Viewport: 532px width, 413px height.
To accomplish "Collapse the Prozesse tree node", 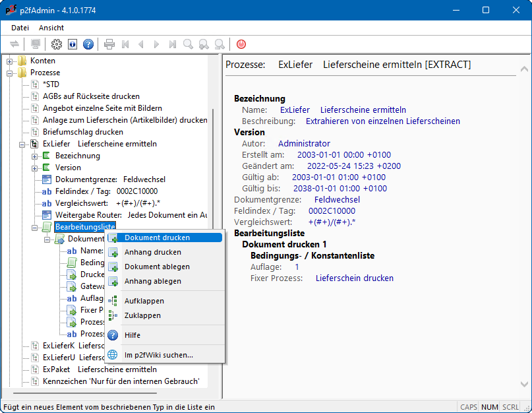I will (x=10, y=73).
